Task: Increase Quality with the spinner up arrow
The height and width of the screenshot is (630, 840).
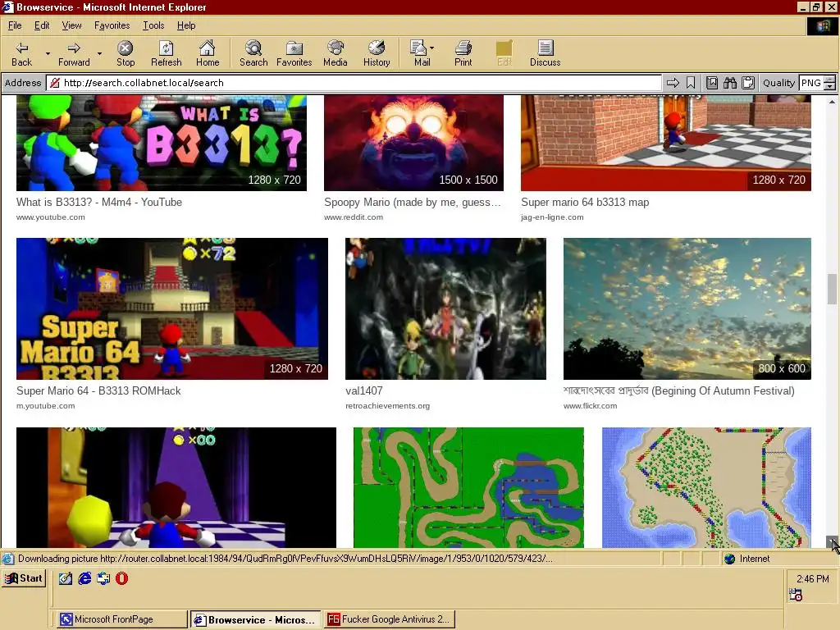Action: 830,80
